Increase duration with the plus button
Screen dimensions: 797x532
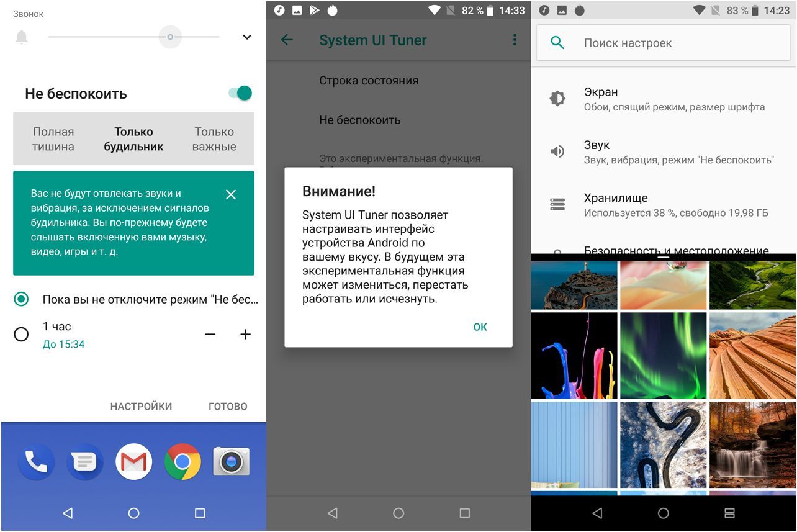[x=245, y=335]
